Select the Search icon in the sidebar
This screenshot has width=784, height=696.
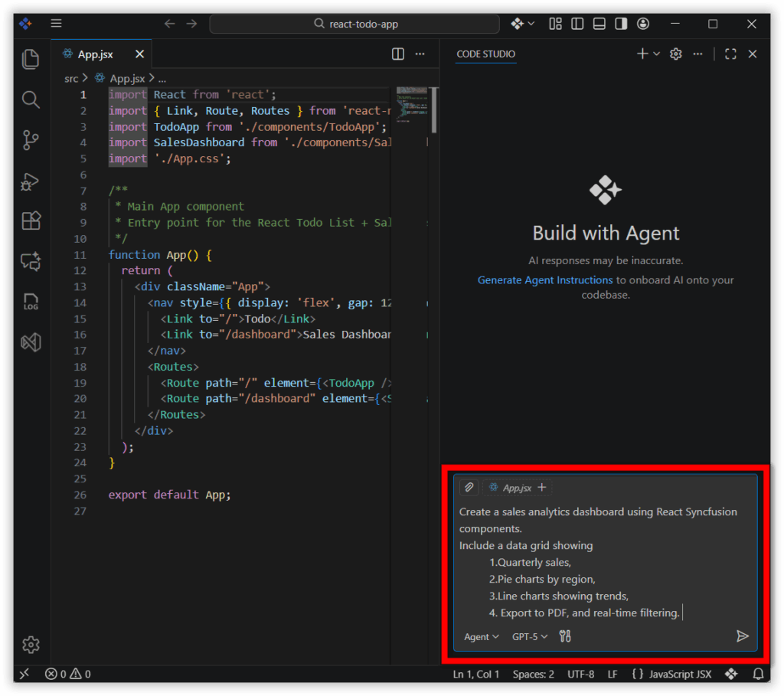pyautogui.click(x=31, y=100)
